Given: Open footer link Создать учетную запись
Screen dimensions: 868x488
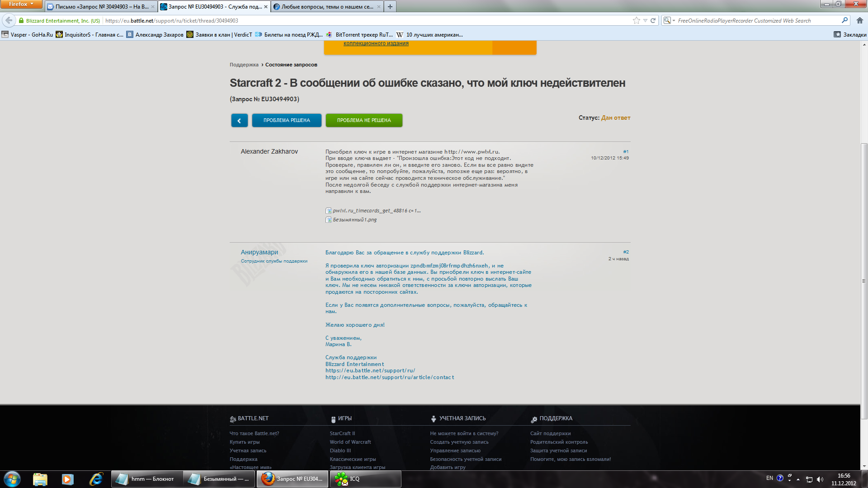Looking at the screenshot, I should tap(459, 442).
